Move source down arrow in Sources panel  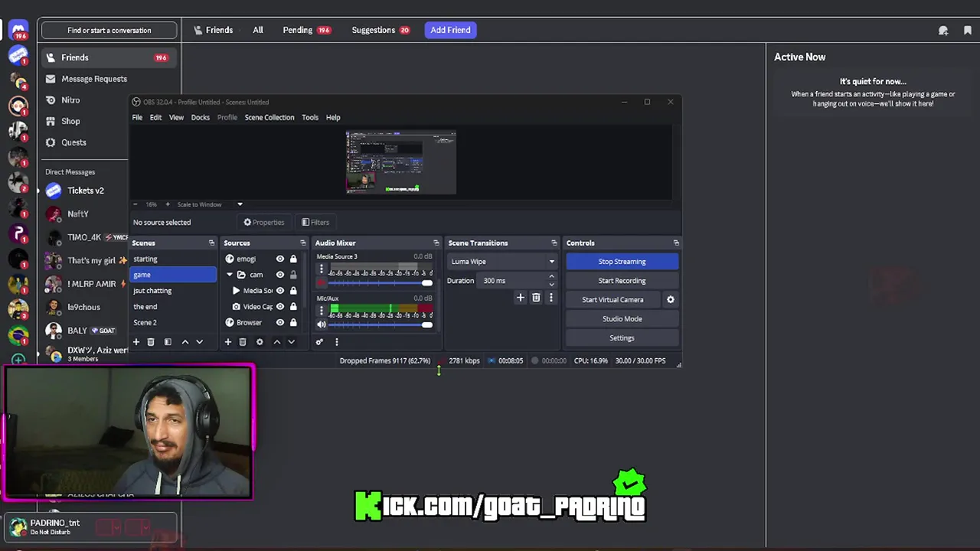point(291,342)
